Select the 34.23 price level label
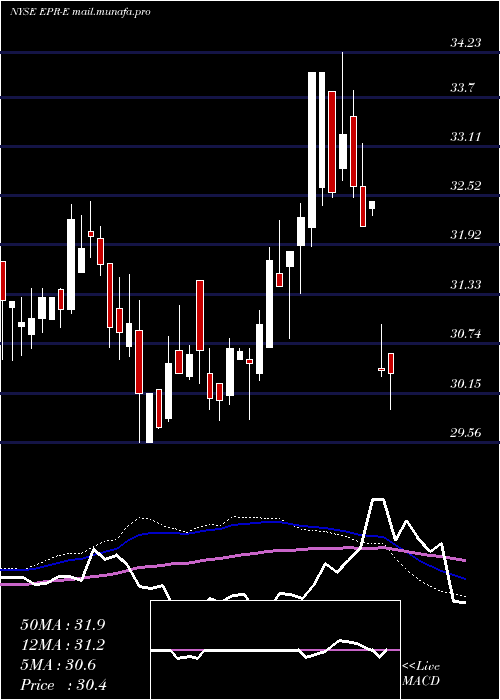The image size is (500, 700). coord(466,43)
